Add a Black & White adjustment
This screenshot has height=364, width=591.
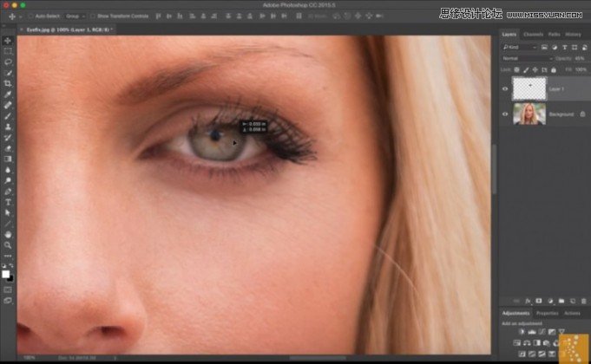[536, 343]
